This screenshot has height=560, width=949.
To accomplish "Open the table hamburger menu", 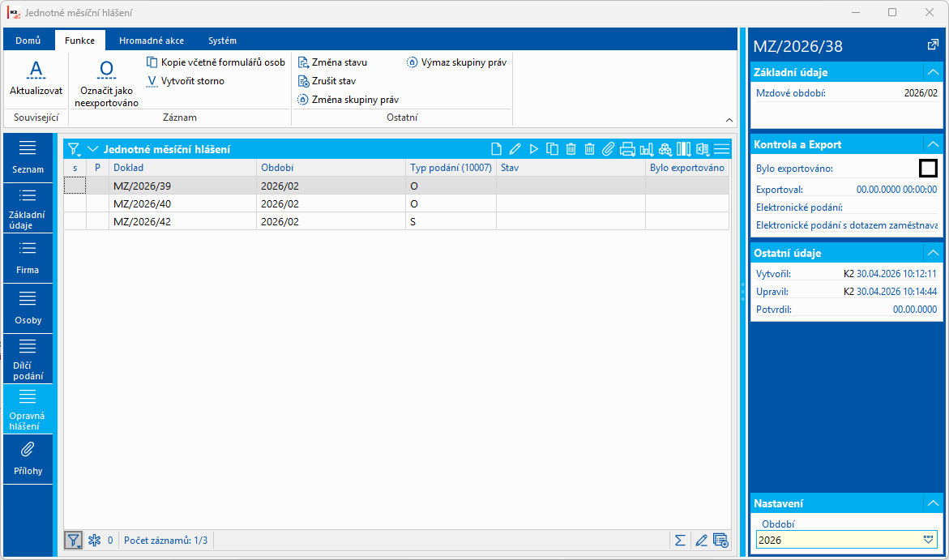I will point(721,149).
